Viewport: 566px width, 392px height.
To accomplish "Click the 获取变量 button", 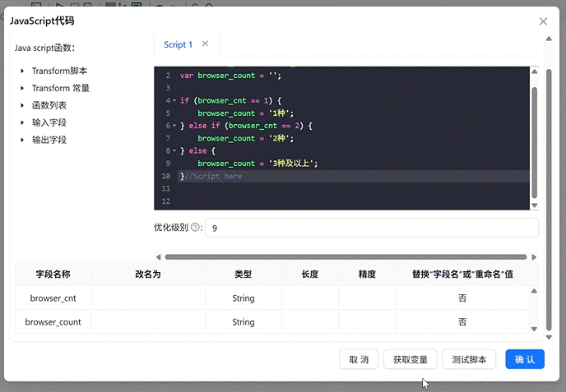I will [410, 360].
